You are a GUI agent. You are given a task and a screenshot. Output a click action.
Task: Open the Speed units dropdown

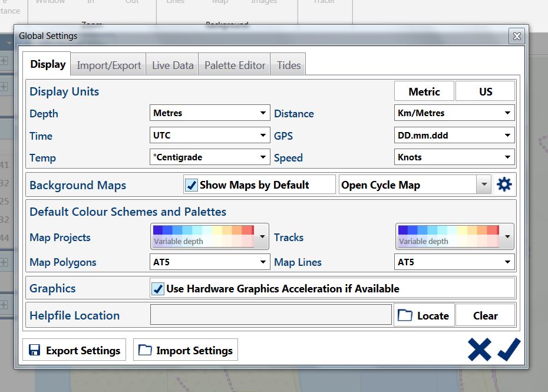[454, 157]
